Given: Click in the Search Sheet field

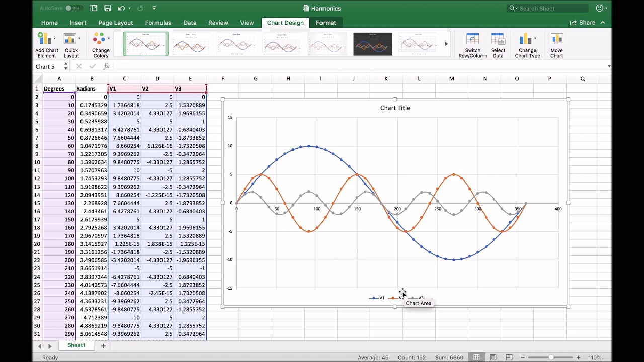Looking at the screenshot, I should pos(547,8).
